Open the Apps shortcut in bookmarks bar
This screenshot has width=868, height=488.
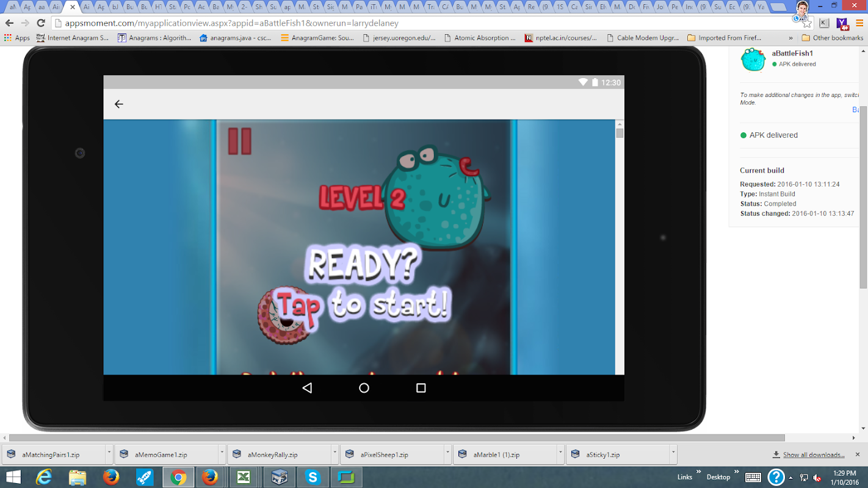17,38
